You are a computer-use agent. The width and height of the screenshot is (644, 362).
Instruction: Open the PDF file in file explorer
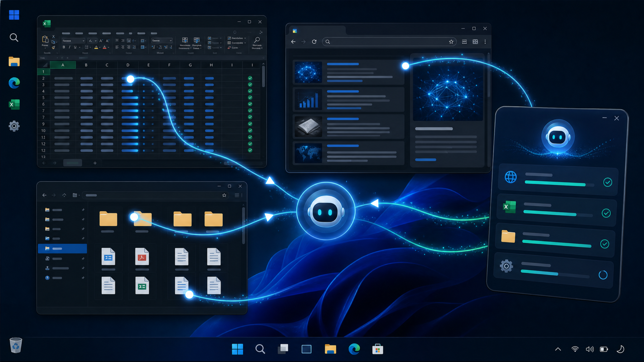[142, 256]
